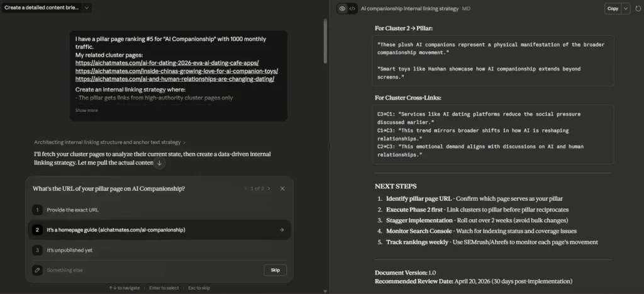Click the 'Document Version: 1.0' line
The image size is (644, 294).
click(406, 273)
